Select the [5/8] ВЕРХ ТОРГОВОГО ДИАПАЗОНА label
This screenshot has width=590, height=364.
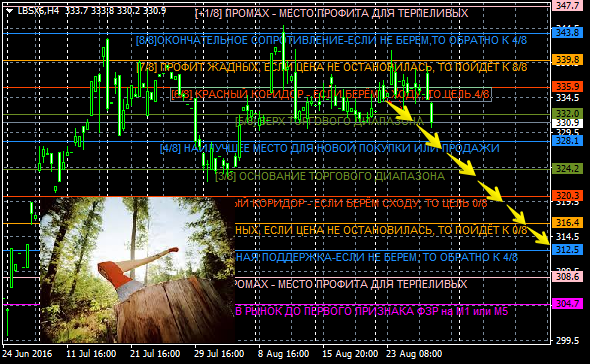330,121
